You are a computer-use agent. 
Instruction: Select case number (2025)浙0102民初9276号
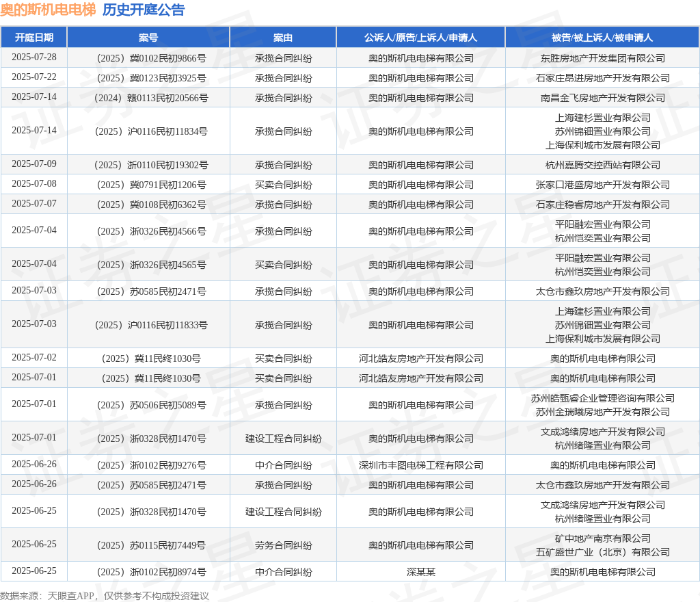(151, 465)
